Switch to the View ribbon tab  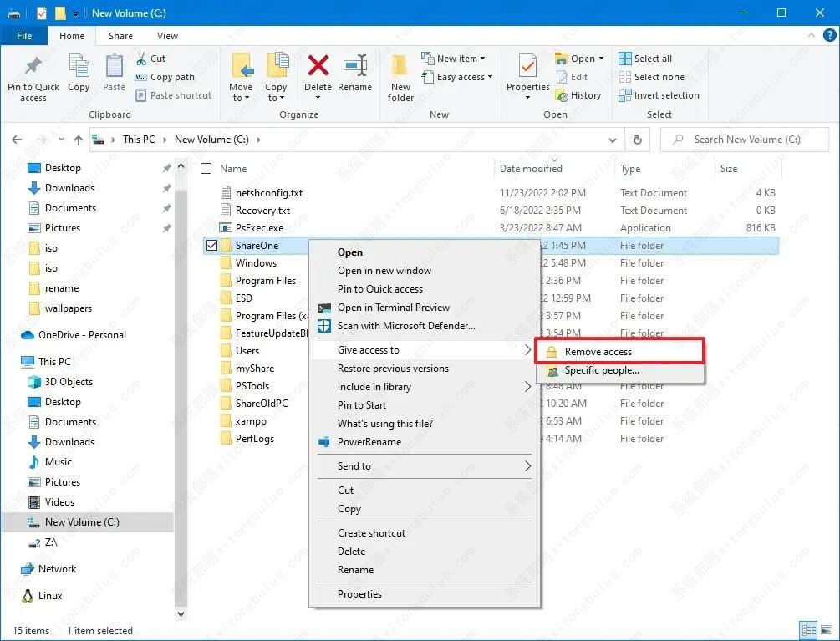tap(167, 36)
